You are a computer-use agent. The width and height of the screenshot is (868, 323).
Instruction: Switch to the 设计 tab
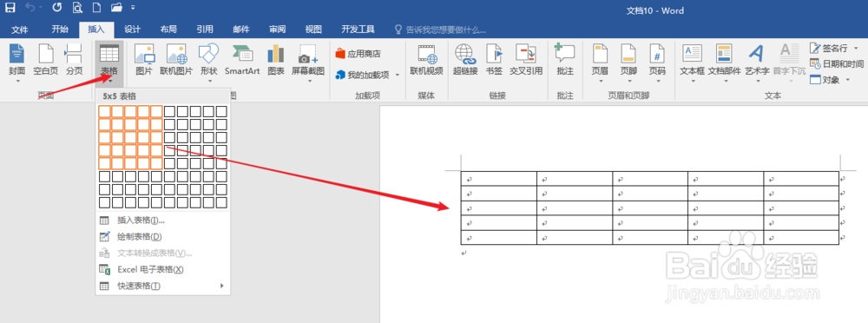coord(132,30)
